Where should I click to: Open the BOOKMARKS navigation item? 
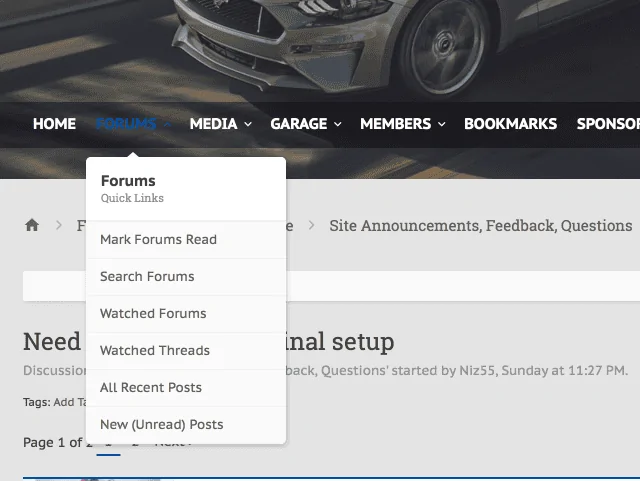511,124
